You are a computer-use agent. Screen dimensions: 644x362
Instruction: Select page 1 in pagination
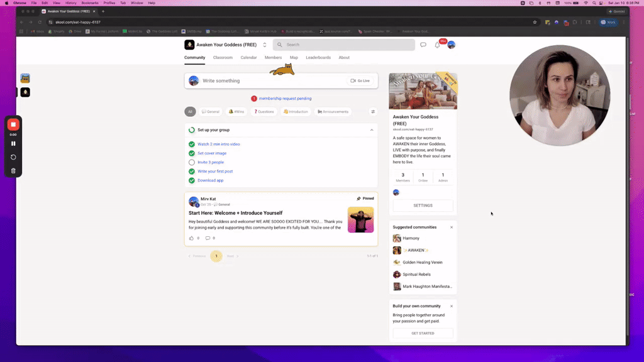[216, 256]
